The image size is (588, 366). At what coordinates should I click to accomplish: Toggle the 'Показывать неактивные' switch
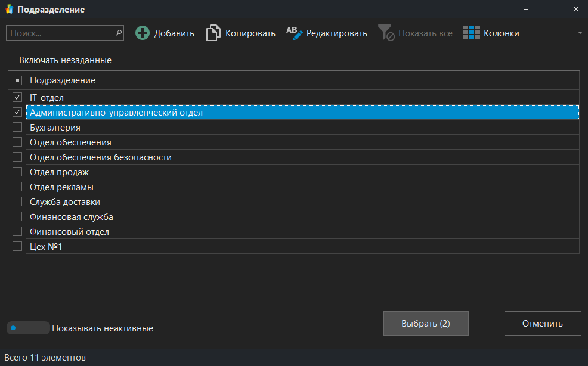coord(28,328)
